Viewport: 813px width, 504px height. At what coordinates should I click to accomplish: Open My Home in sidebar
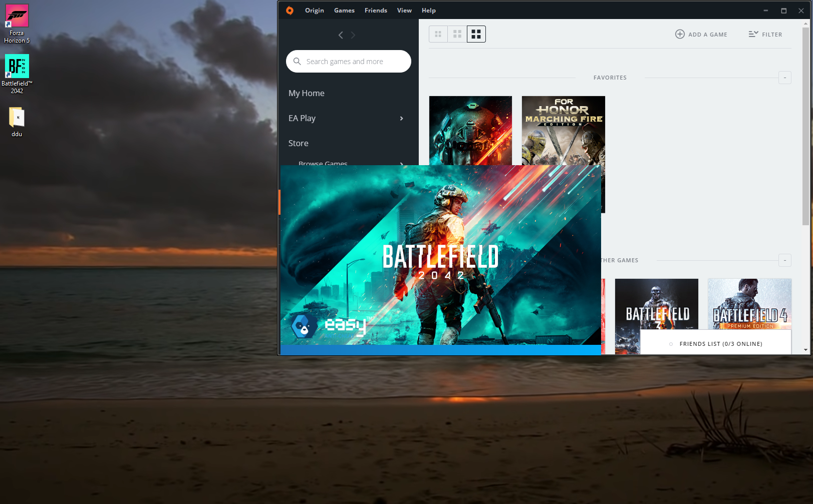(x=307, y=93)
